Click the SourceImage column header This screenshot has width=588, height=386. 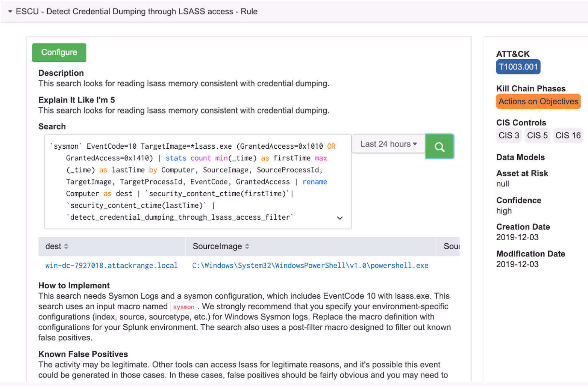[x=217, y=246]
